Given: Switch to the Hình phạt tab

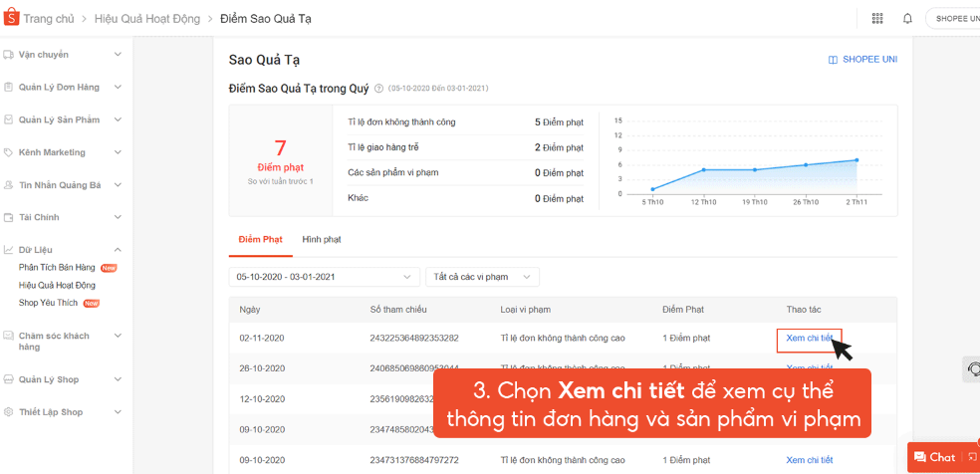Looking at the screenshot, I should [x=322, y=240].
